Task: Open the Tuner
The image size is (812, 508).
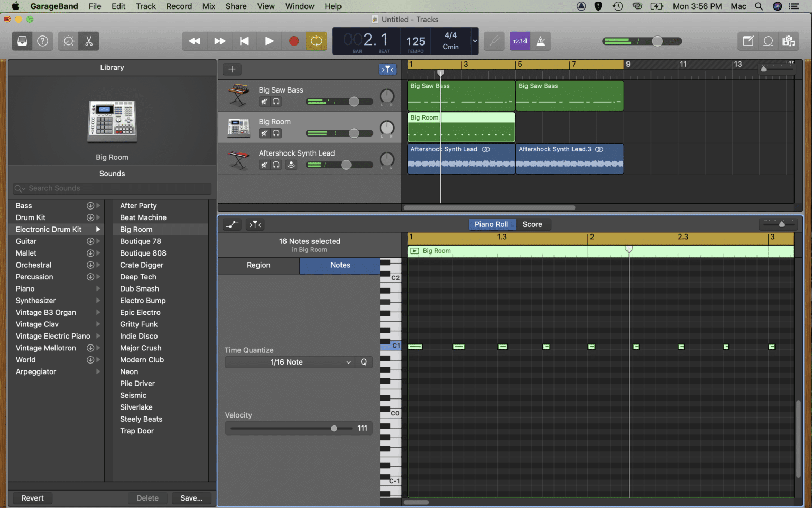Action: click(x=494, y=41)
